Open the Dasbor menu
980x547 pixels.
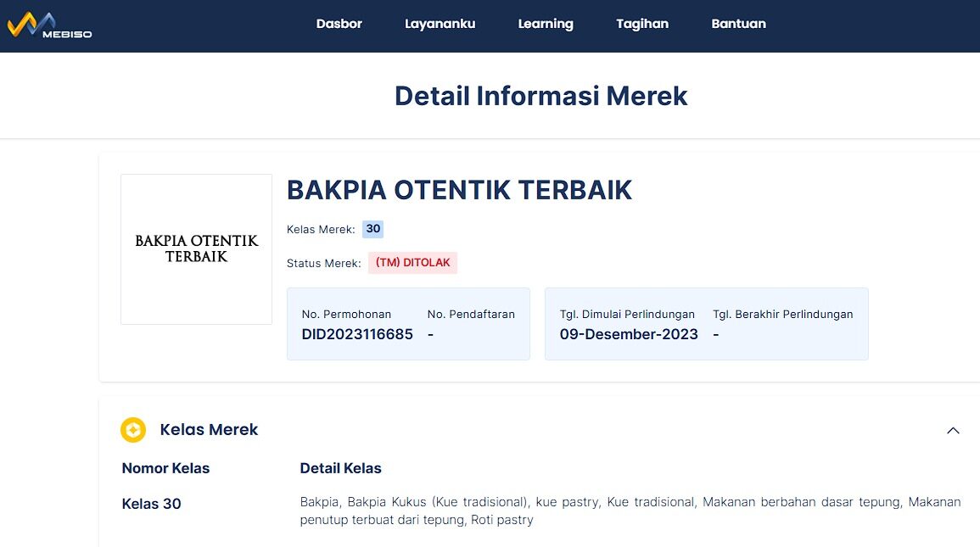click(x=339, y=24)
